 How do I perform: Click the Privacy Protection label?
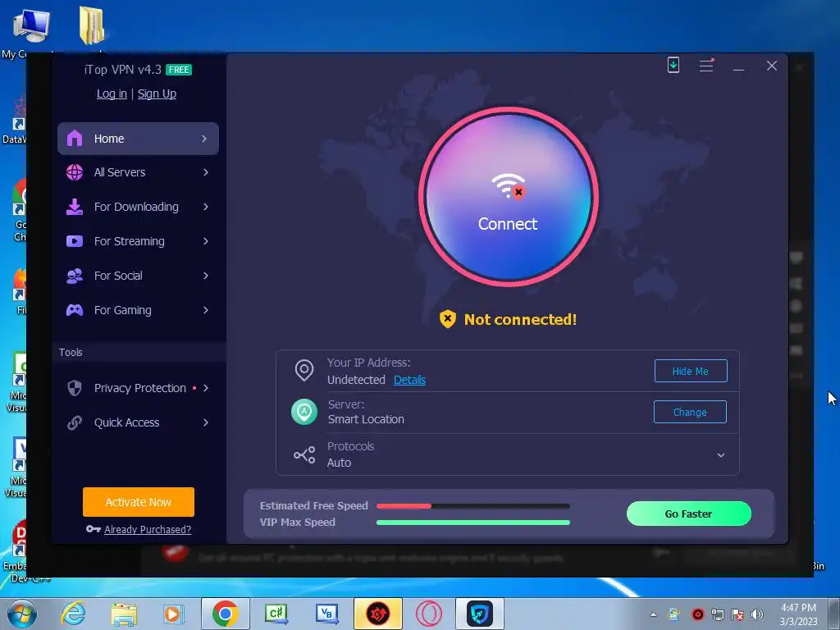click(139, 388)
